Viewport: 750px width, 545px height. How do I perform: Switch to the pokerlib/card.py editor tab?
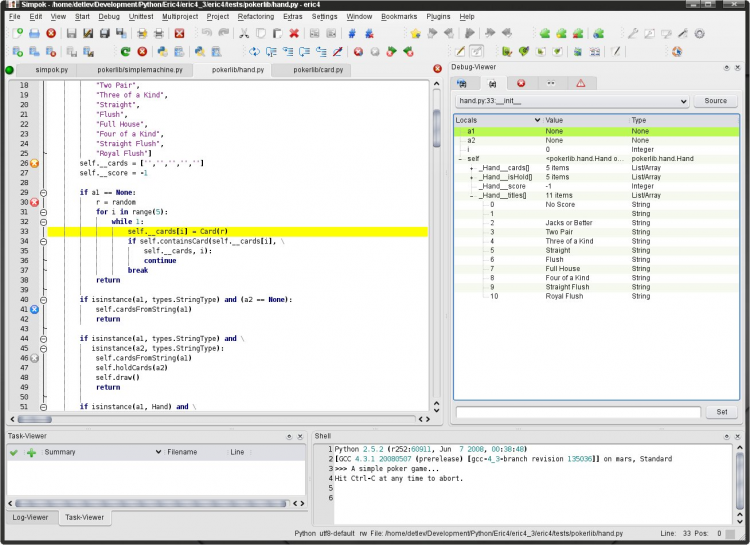(318, 70)
